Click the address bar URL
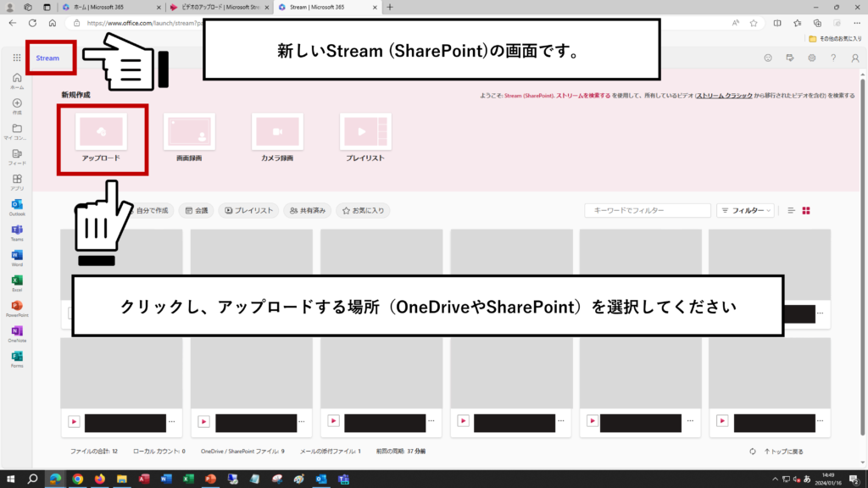This screenshot has width=868, height=488. (x=145, y=23)
